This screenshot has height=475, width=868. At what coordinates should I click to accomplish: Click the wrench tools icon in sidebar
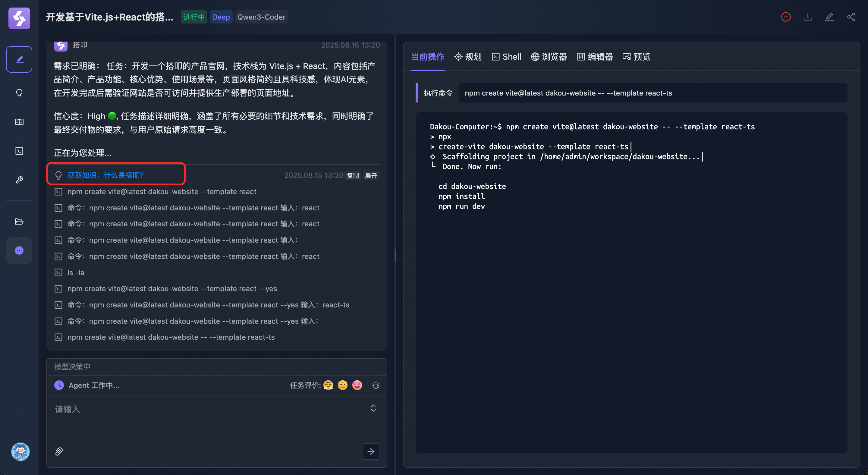point(19,180)
